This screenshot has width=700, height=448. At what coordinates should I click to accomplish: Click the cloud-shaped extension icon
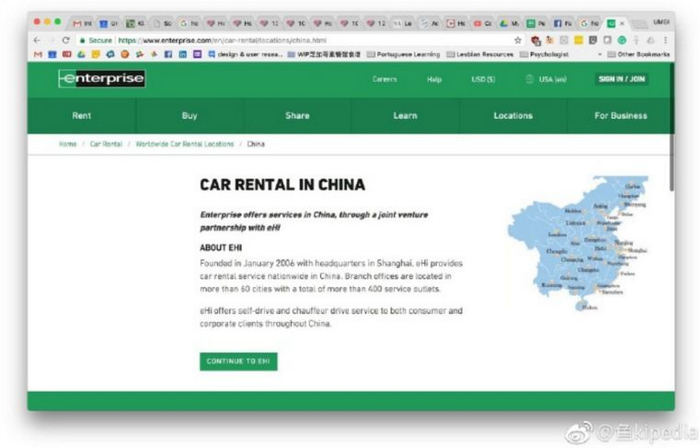(650, 40)
